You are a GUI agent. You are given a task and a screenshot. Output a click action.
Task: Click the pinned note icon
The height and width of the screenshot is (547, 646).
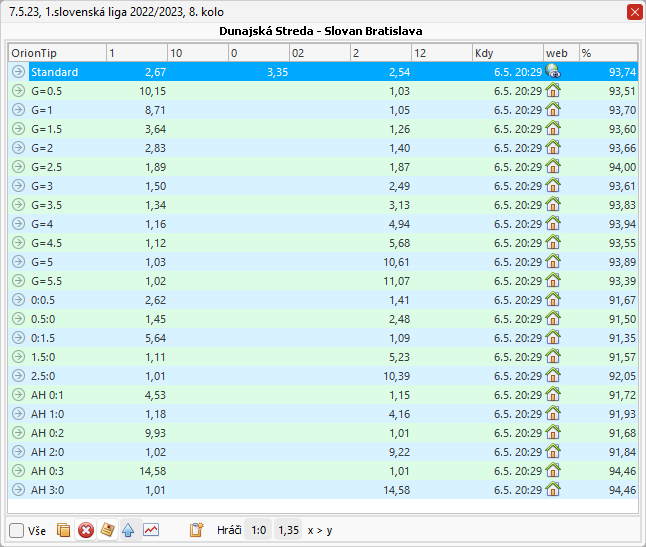pyautogui.click(x=108, y=530)
